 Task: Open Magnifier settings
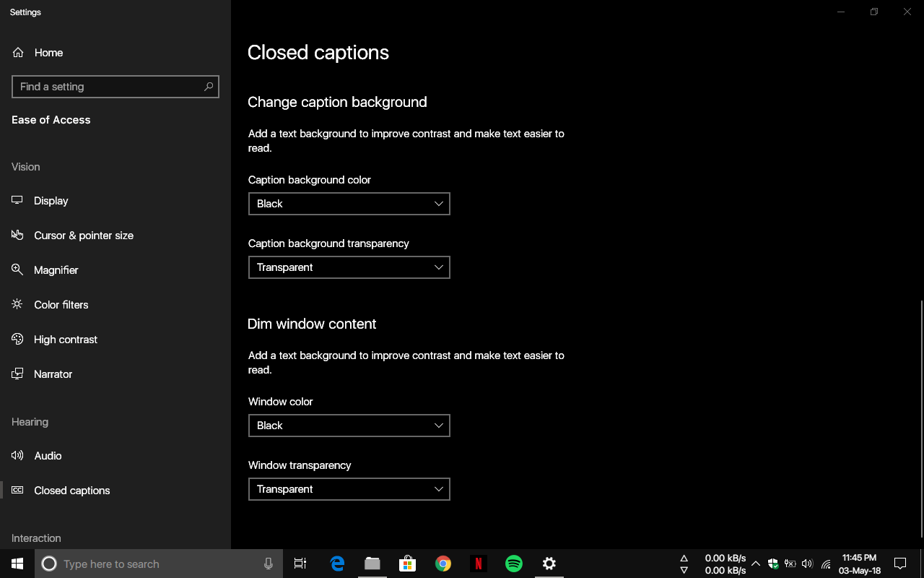coord(115,270)
